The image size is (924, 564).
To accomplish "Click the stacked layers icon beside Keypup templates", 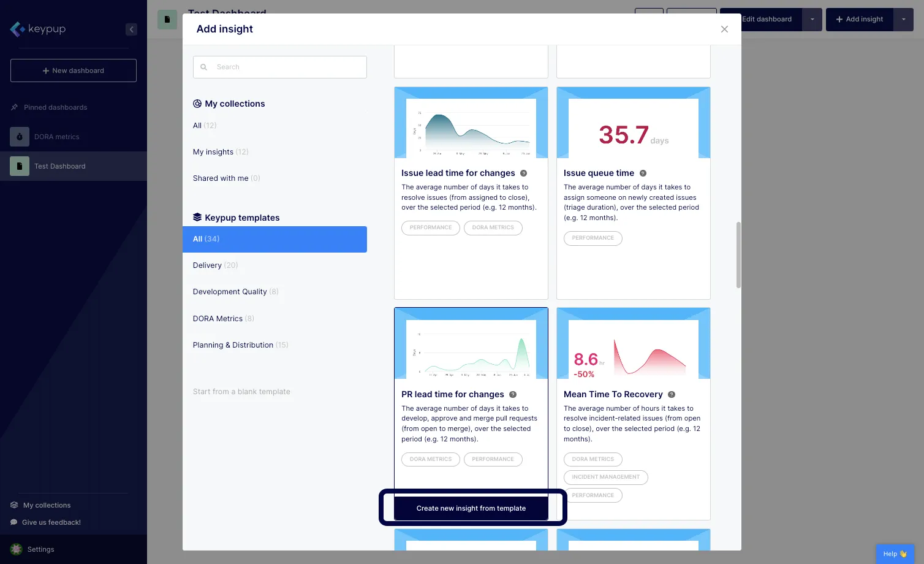I will (196, 217).
